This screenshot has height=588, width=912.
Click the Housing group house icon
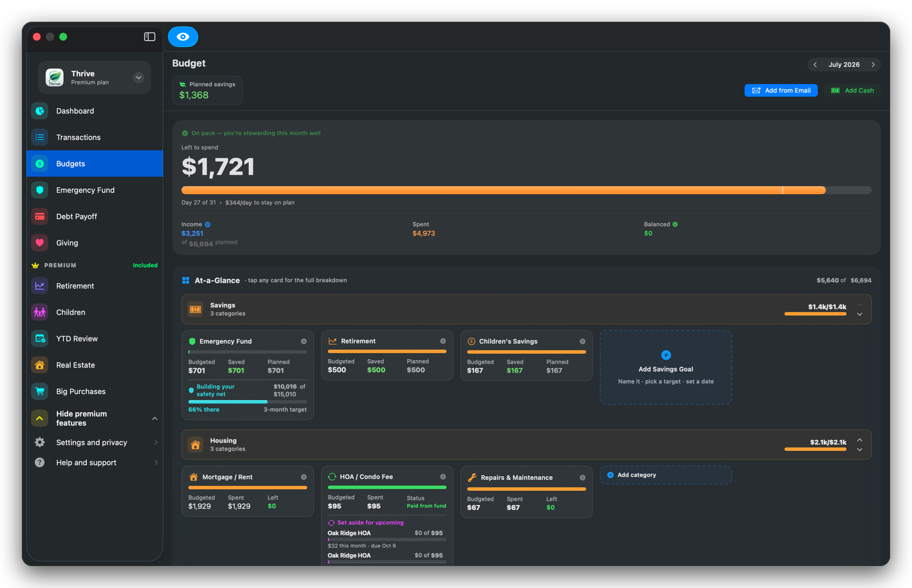pyautogui.click(x=195, y=445)
